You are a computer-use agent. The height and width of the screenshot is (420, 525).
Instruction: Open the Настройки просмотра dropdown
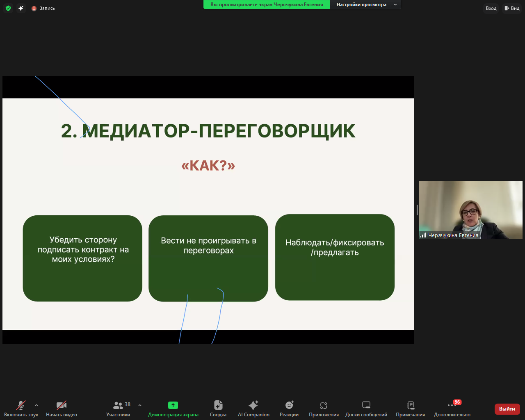coord(366,5)
